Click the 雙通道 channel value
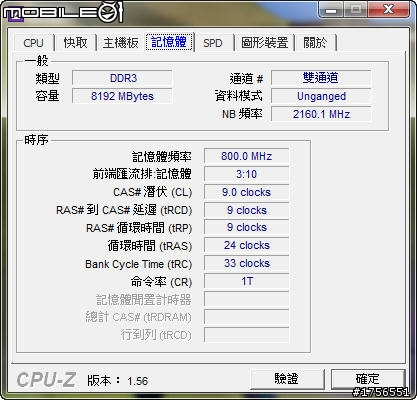 point(321,78)
